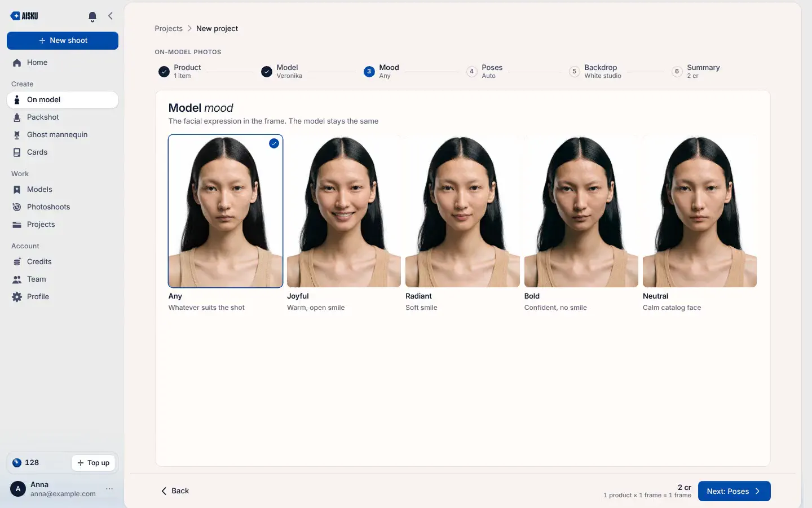The width and height of the screenshot is (812, 508).
Task: Click the '1 product × 1 frame = 1 frame' text
Action: [x=647, y=496]
